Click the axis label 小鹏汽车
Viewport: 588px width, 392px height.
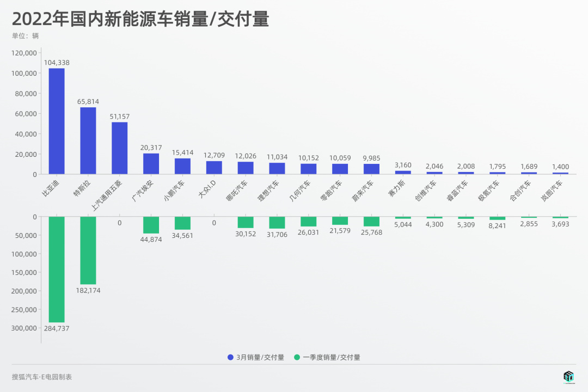(174, 191)
